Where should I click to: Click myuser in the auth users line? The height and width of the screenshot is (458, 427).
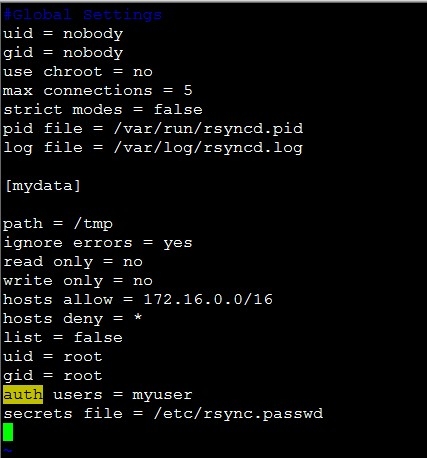[x=162, y=395]
